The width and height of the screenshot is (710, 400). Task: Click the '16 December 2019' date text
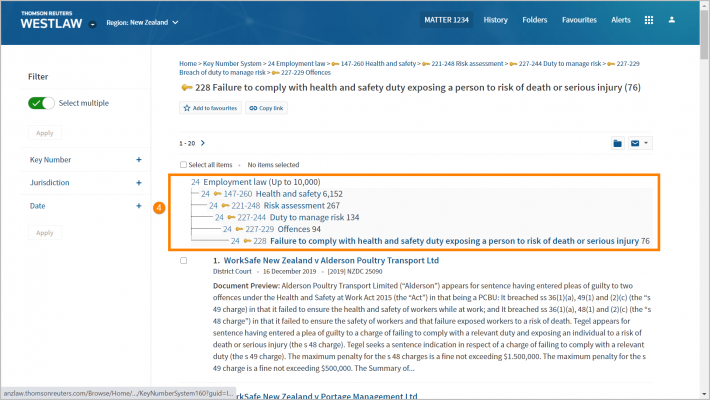[x=289, y=271]
